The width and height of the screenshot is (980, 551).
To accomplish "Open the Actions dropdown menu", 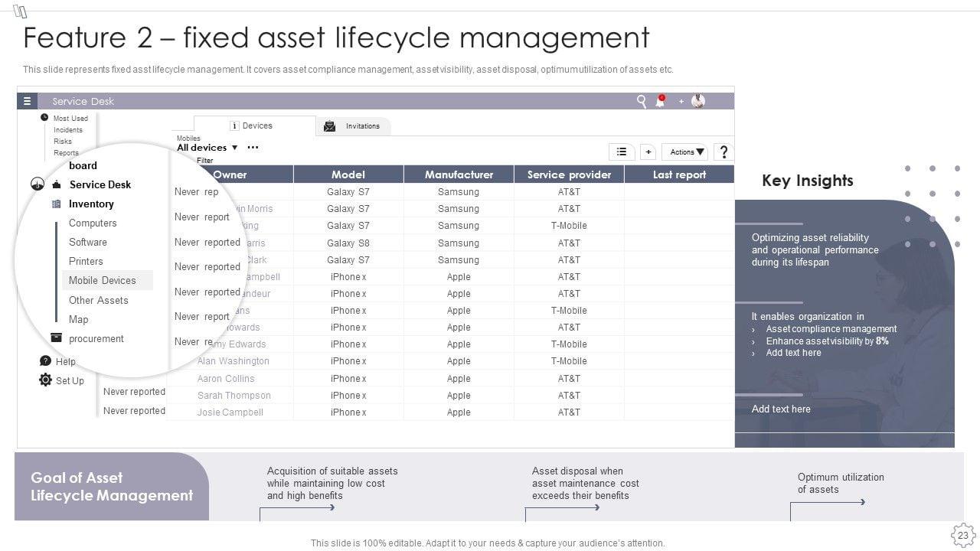I will tap(683, 152).
